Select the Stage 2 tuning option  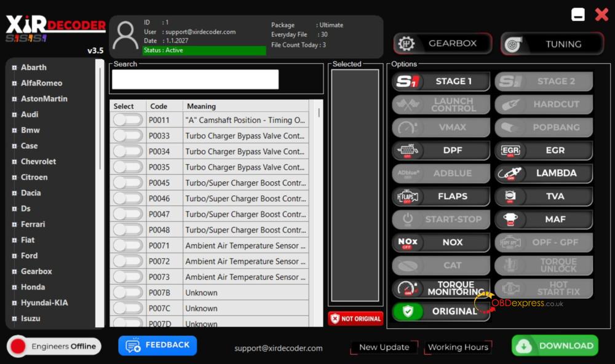(544, 81)
